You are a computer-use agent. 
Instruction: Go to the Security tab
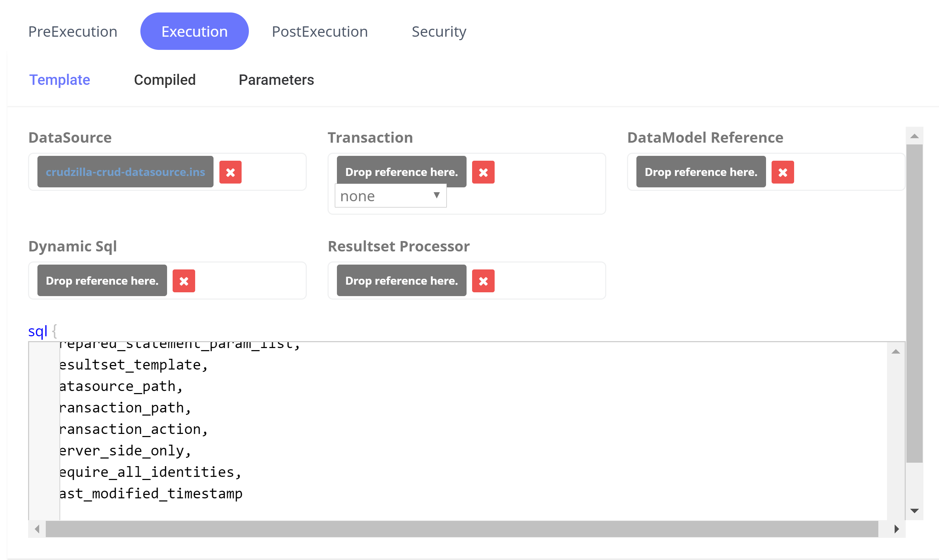coord(439,32)
